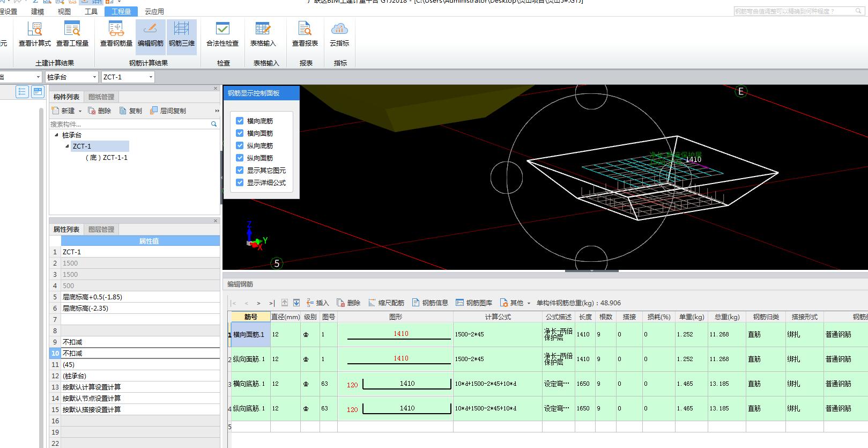Open 钢筋图库 in rebar toolbar
Screen dimensions: 868x448
click(x=474, y=303)
